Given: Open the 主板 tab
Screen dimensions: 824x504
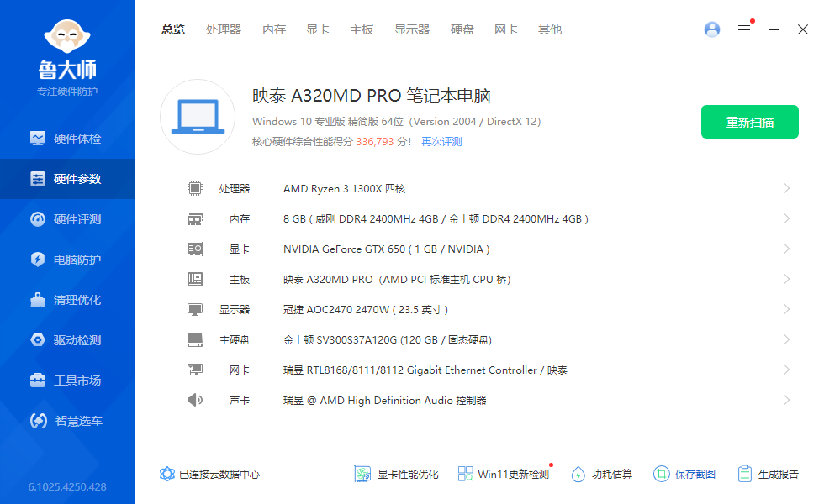Looking at the screenshot, I should (x=362, y=30).
